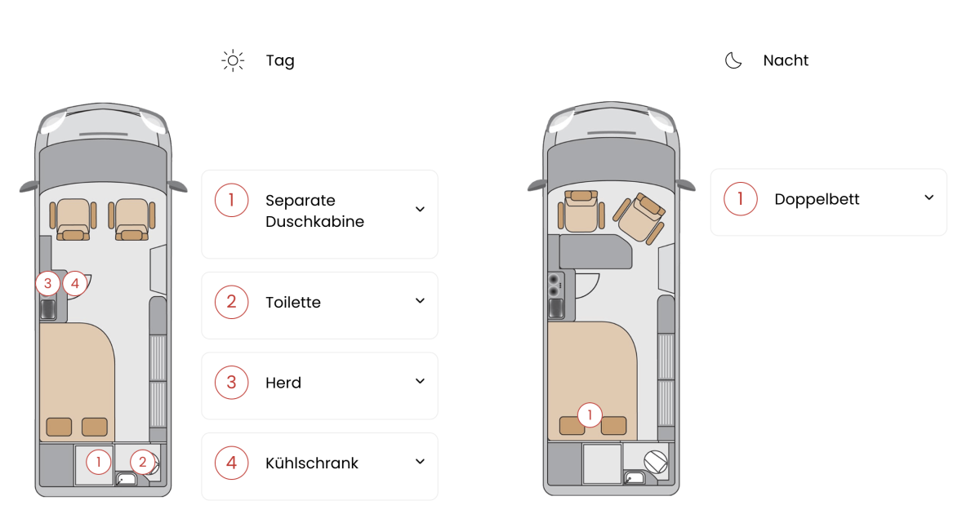Screen dimensions: 980x523
Task: Click marker 2 on the day floorplan toilet
Action: pyautogui.click(x=142, y=462)
